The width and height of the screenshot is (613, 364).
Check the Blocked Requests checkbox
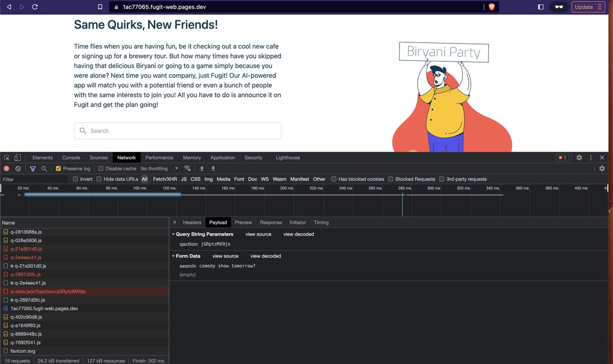pos(391,179)
